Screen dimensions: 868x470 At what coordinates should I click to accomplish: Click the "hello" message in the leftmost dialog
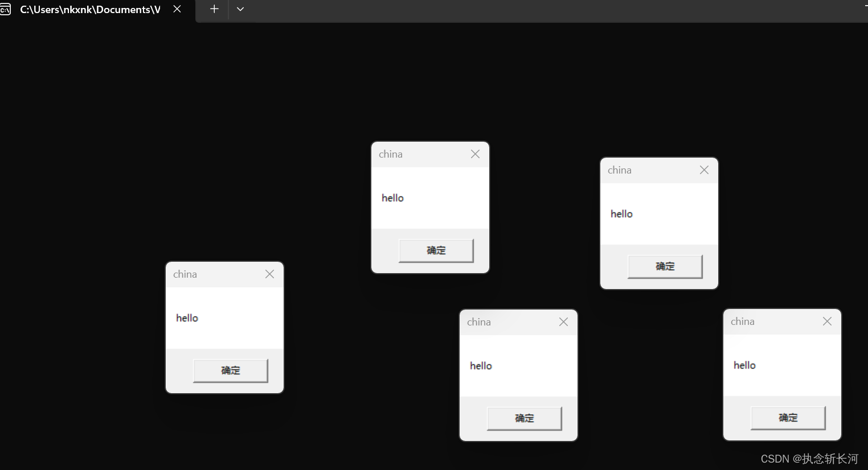(x=187, y=318)
